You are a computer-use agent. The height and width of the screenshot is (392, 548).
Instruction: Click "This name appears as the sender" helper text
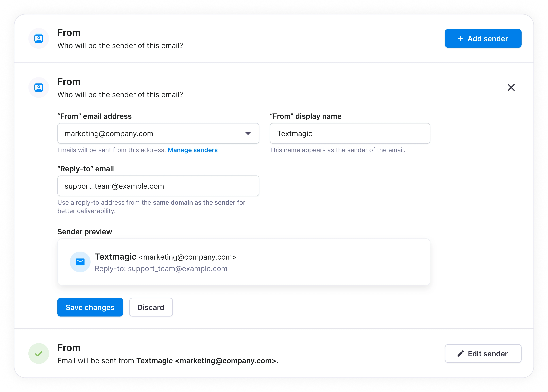(338, 150)
